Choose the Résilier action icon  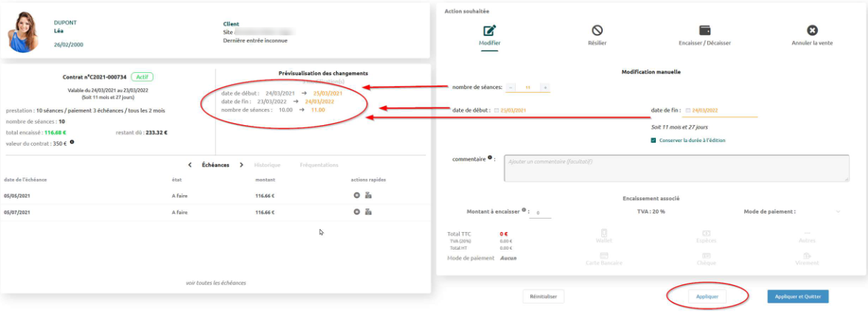pos(598,31)
